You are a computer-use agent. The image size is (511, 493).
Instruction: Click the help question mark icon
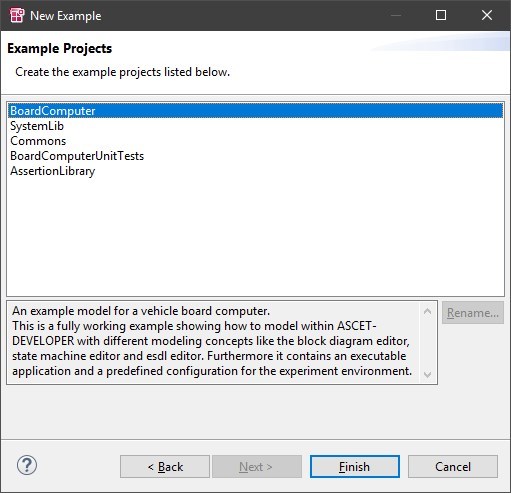coord(27,465)
